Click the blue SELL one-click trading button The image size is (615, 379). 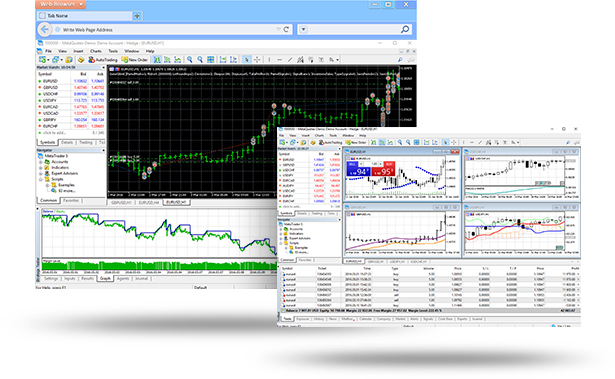tap(358, 169)
